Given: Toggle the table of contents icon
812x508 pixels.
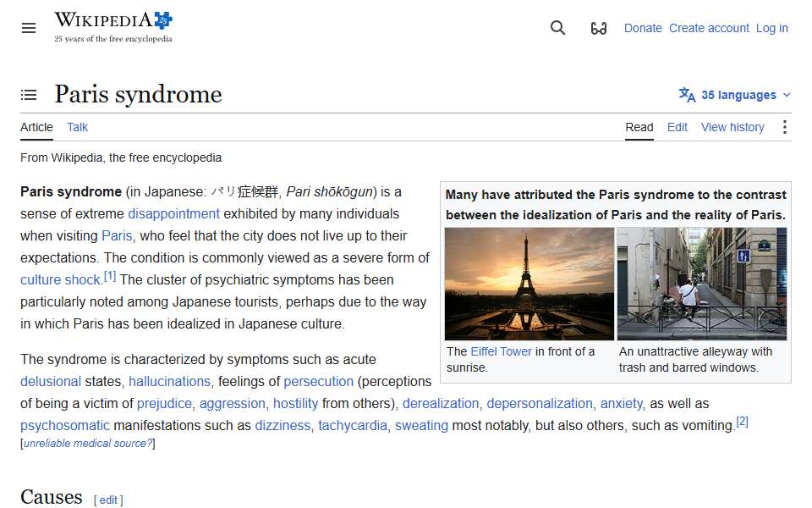Looking at the screenshot, I should [x=29, y=95].
